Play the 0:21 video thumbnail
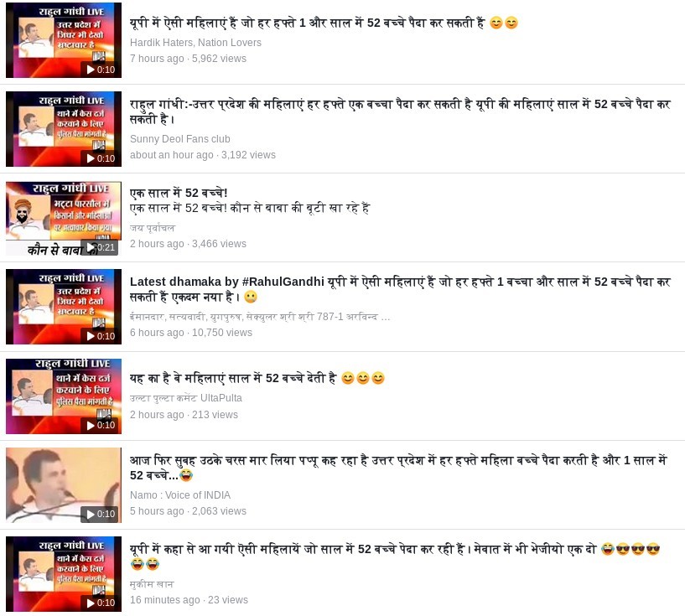Image resolution: width=685 pixels, height=616 pixels. tap(64, 218)
